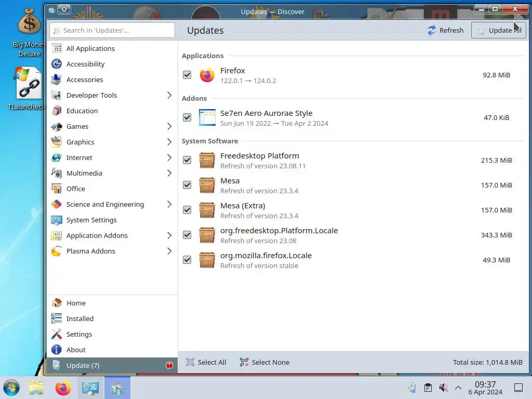Click the Se7en Aero Aurorae Style thumbnail icon
532x399 pixels.
click(x=207, y=117)
